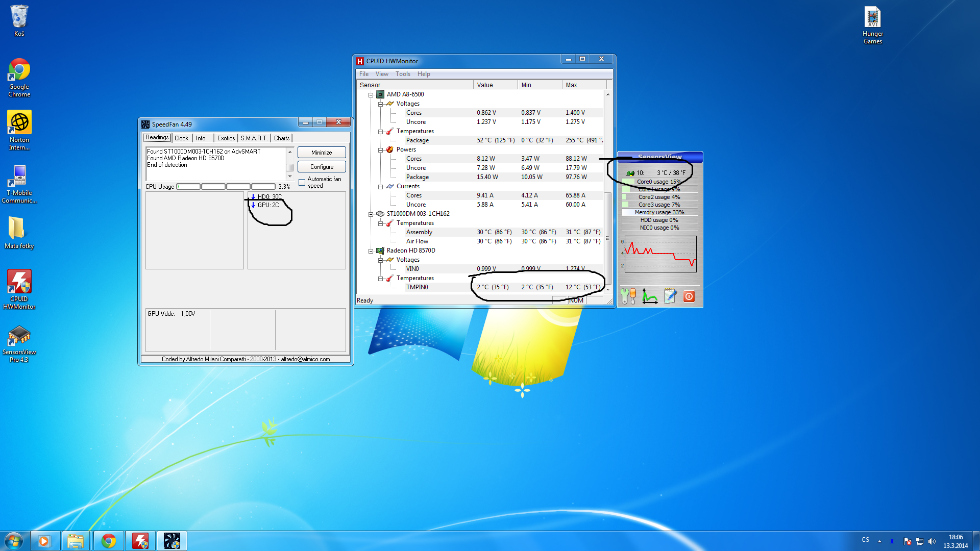
Task: Switch to SpeedFan Exotics tab
Action: pos(226,138)
